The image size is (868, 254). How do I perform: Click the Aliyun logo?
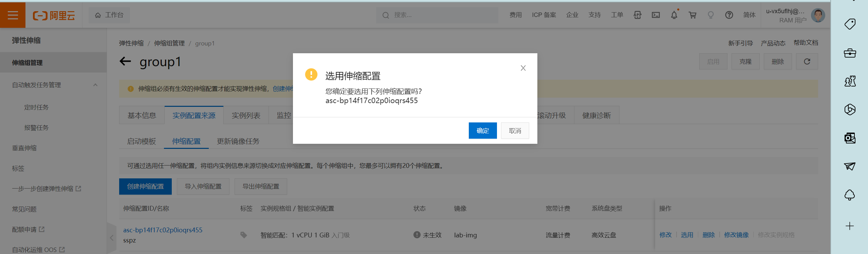[x=54, y=16]
